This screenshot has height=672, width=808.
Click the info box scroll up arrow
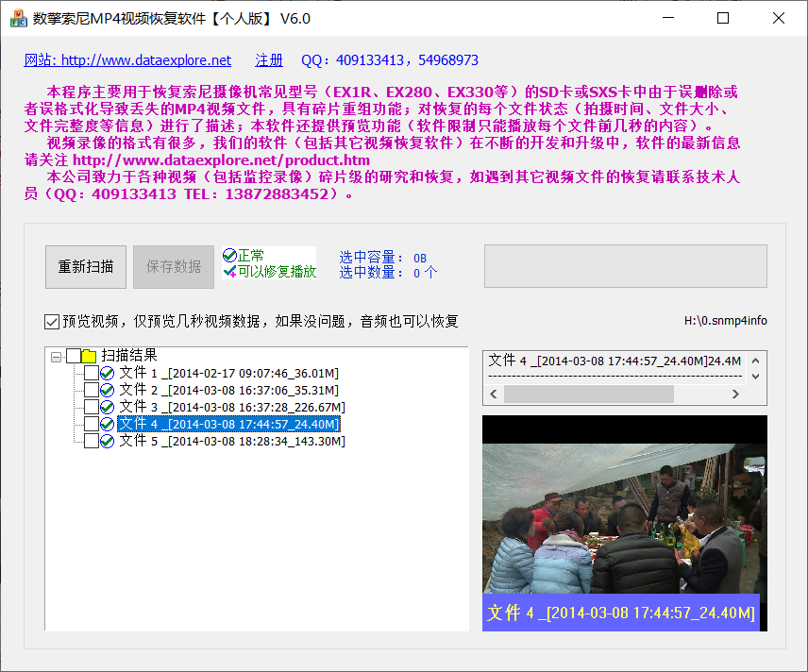click(755, 361)
